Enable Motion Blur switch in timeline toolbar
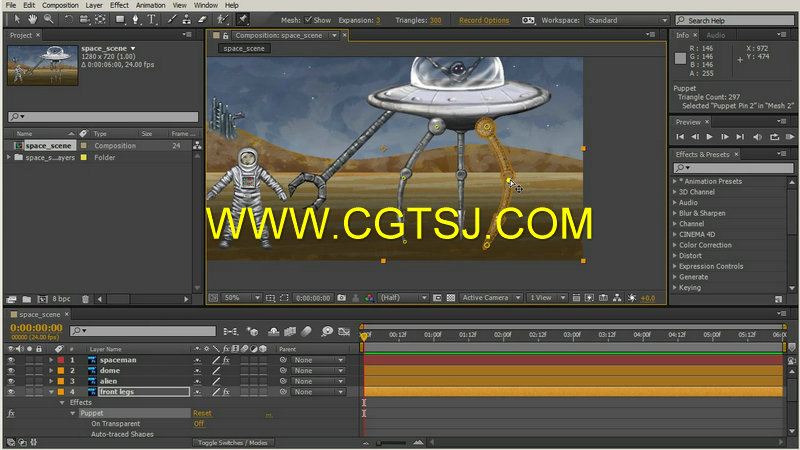Image resolution: width=800 pixels, height=450 pixels. 306,332
